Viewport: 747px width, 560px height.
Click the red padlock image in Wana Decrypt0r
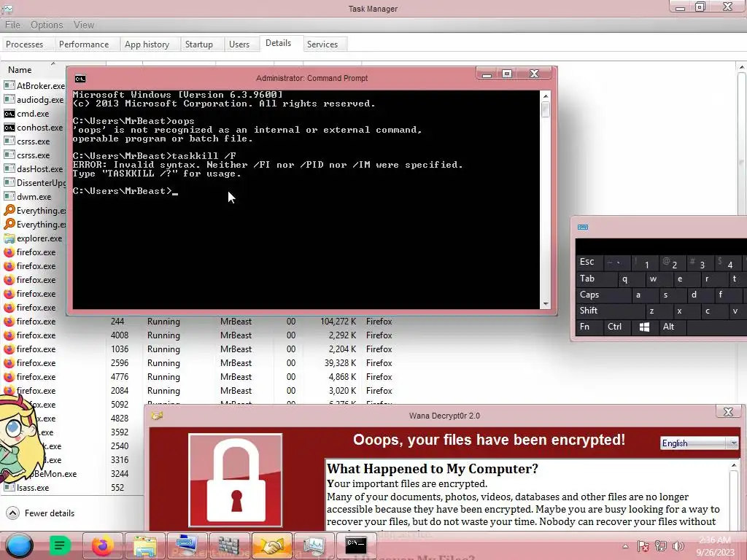[236, 480]
